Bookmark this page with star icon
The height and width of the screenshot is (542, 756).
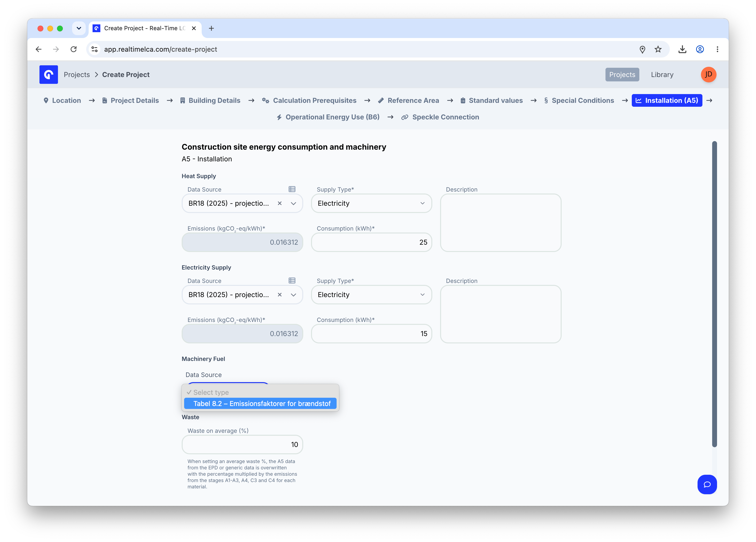pyautogui.click(x=658, y=49)
